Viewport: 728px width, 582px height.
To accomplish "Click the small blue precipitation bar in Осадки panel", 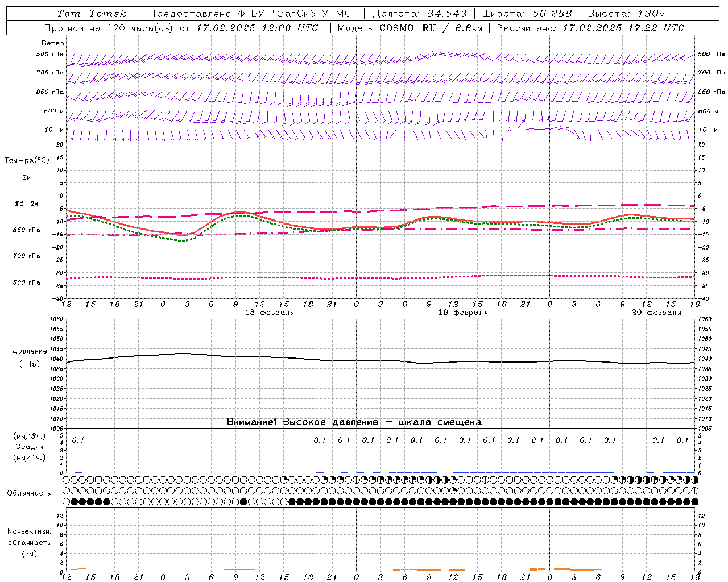I will click(561, 472).
